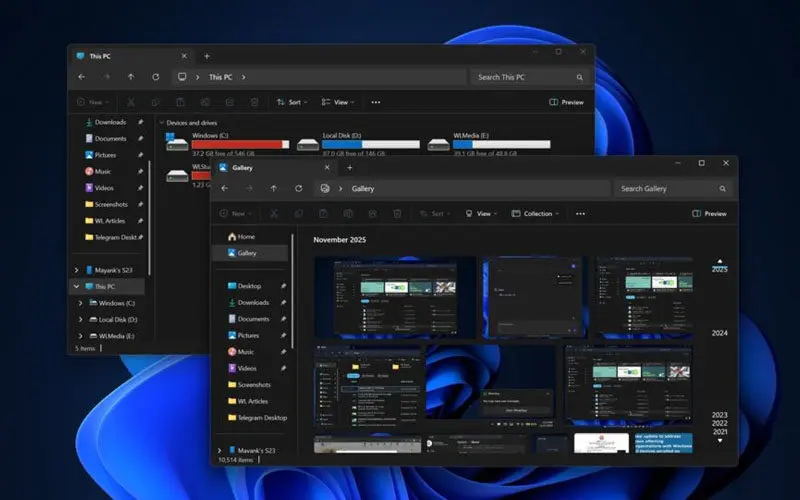Click the Delete trash icon in Gallery toolbar
Viewport: 800px width, 500px height.
397,213
